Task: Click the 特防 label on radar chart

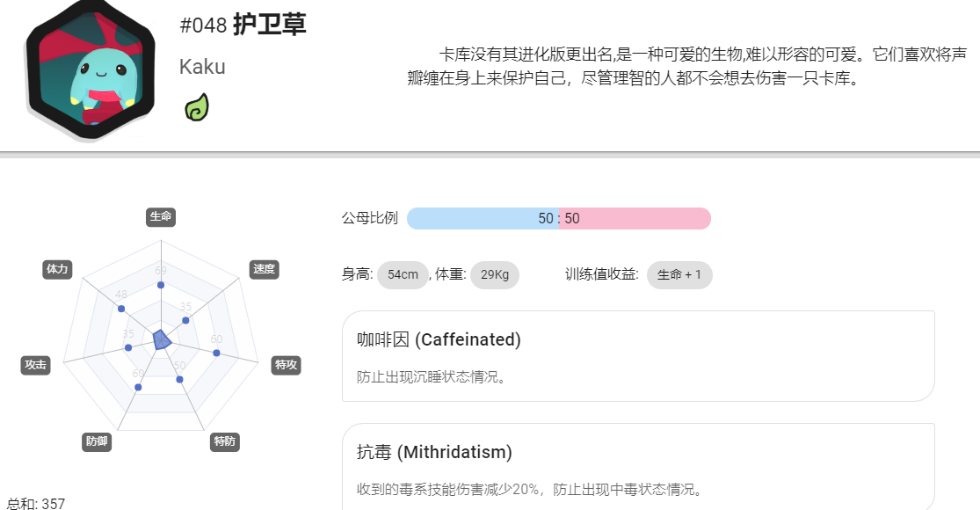Action: pyautogui.click(x=225, y=441)
